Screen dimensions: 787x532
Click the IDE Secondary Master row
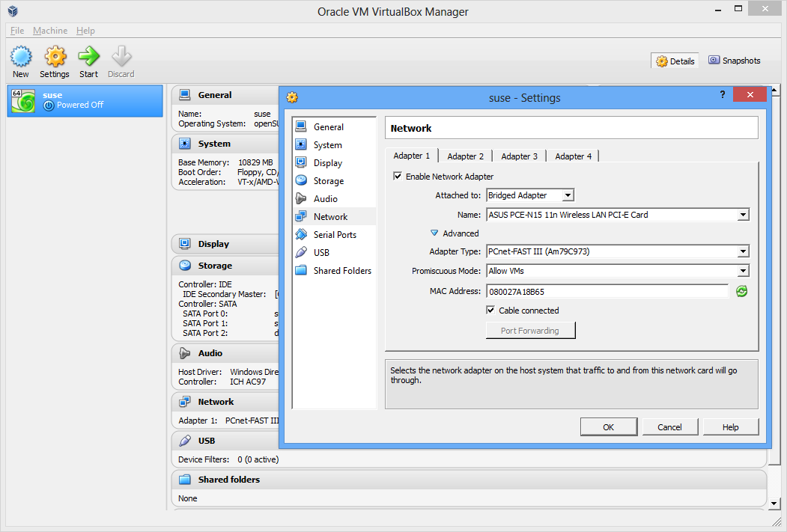coord(230,294)
